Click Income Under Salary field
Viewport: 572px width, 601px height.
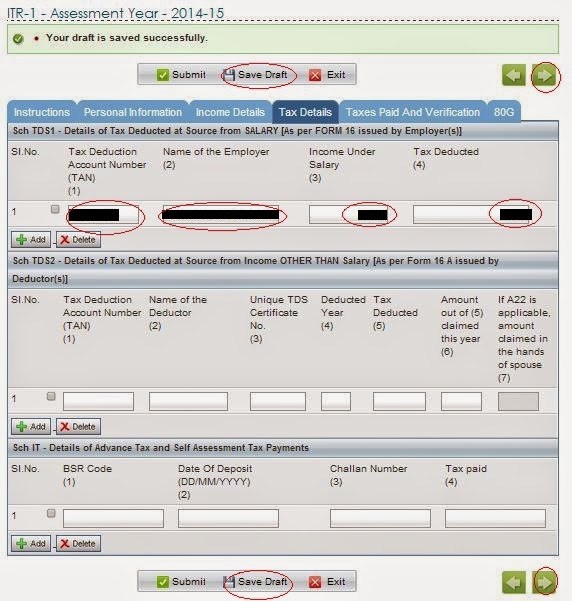(x=348, y=214)
